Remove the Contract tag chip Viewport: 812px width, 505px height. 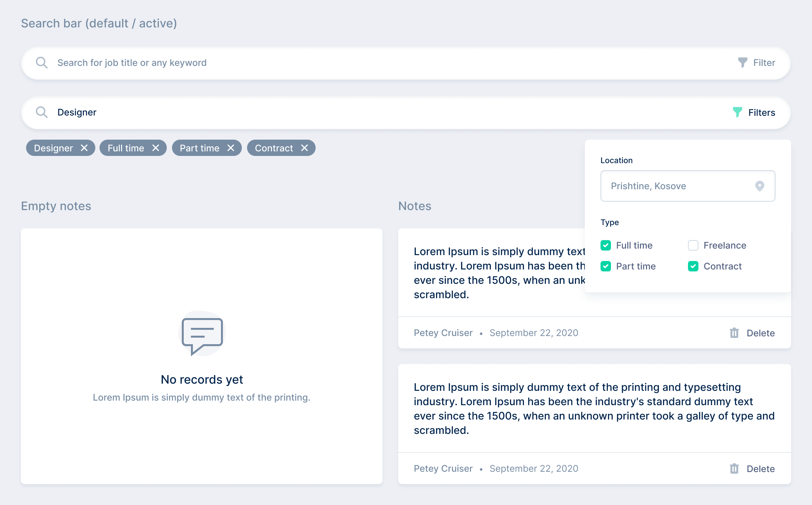pos(304,148)
